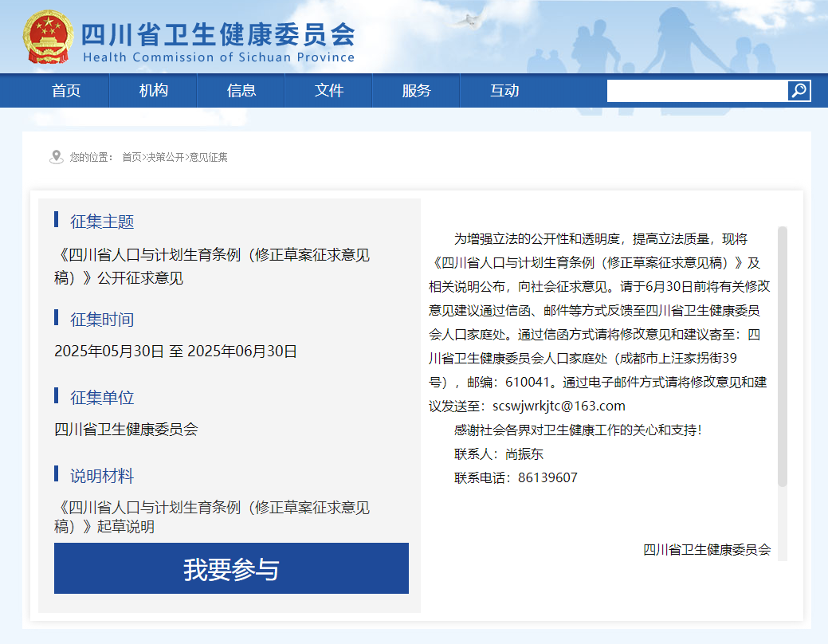Click the Health Commission of Sichuan Province subtitle
Image resolution: width=828 pixels, height=644 pixels.
218,57
